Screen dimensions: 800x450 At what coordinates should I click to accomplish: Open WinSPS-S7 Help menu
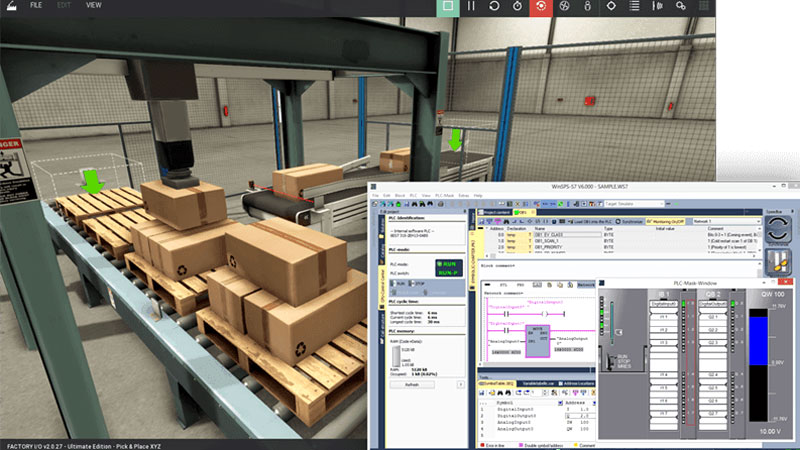[x=478, y=195]
